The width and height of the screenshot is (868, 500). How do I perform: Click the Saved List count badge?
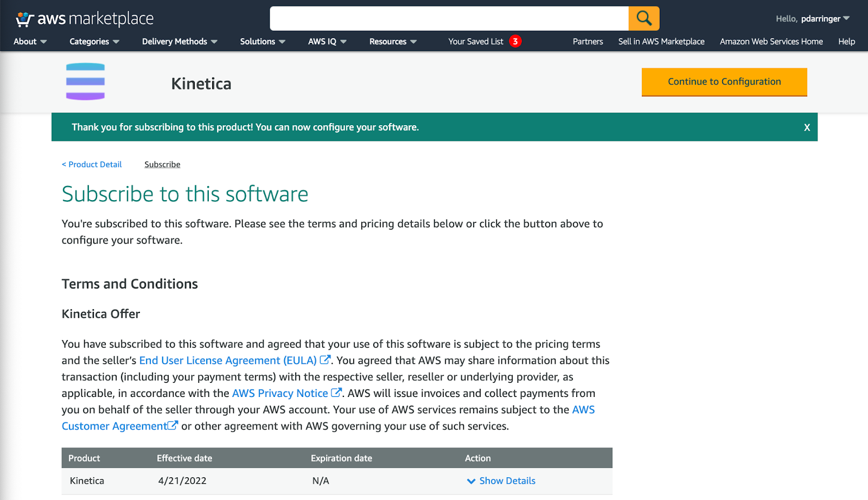pos(515,41)
